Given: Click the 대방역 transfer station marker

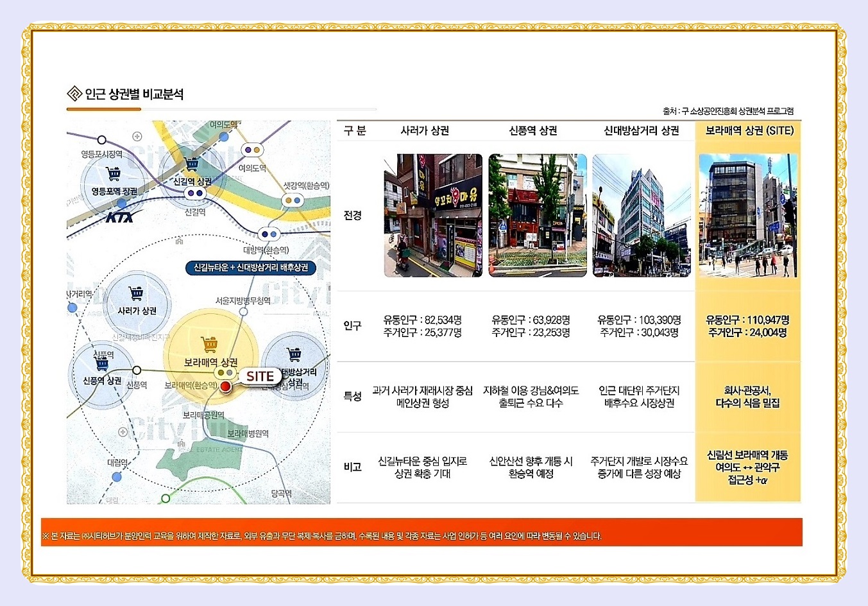Looking at the screenshot, I should pos(268,234).
